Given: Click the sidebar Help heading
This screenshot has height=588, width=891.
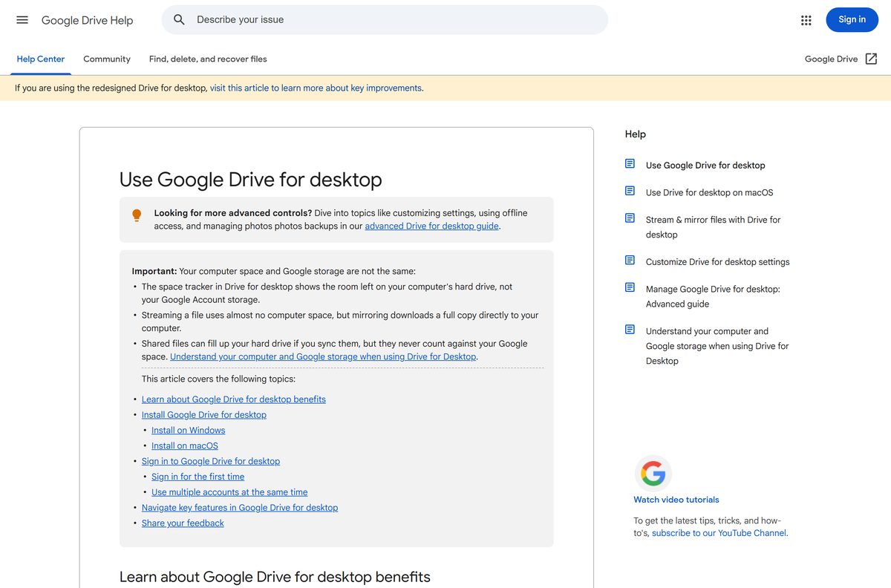Looking at the screenshot, I should click(x=636, y=134).
